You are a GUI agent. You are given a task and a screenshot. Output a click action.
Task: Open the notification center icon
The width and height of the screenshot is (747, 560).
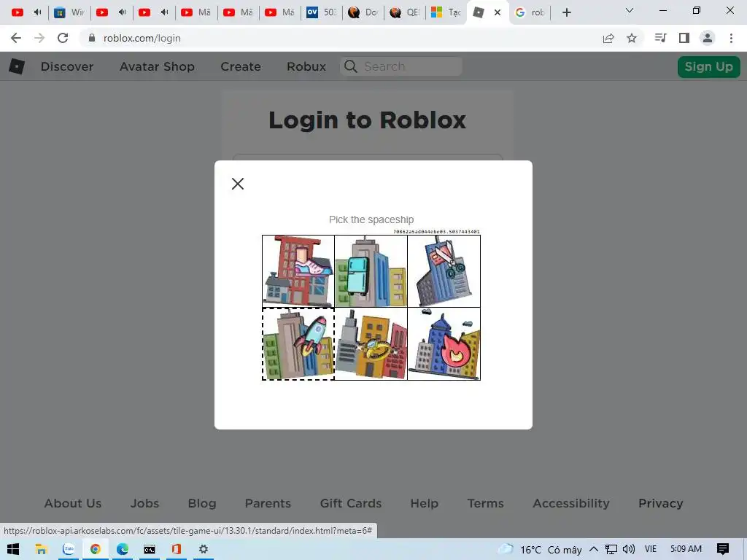tap(723, 549)
